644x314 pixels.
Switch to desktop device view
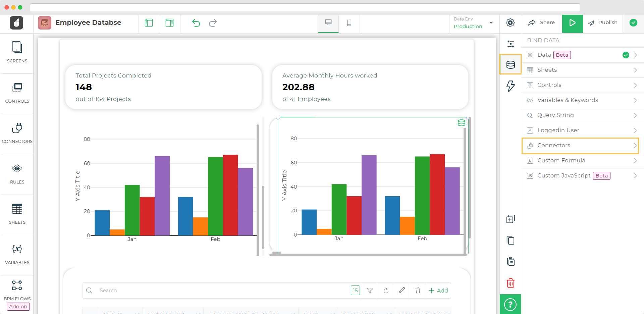(x=328, y=23)
